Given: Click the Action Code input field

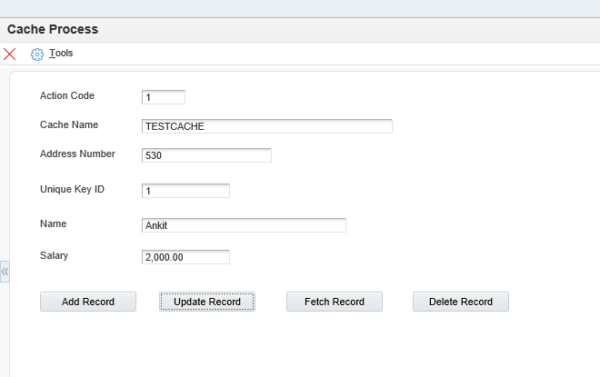Looking at the screenshot, I should 163,97.
